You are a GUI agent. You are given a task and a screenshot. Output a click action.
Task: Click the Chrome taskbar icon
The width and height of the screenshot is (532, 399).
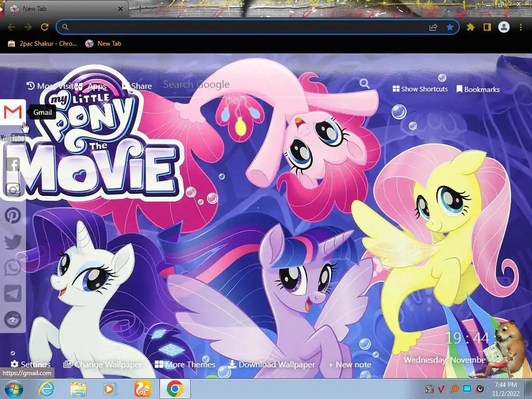(x=175, y=389)
